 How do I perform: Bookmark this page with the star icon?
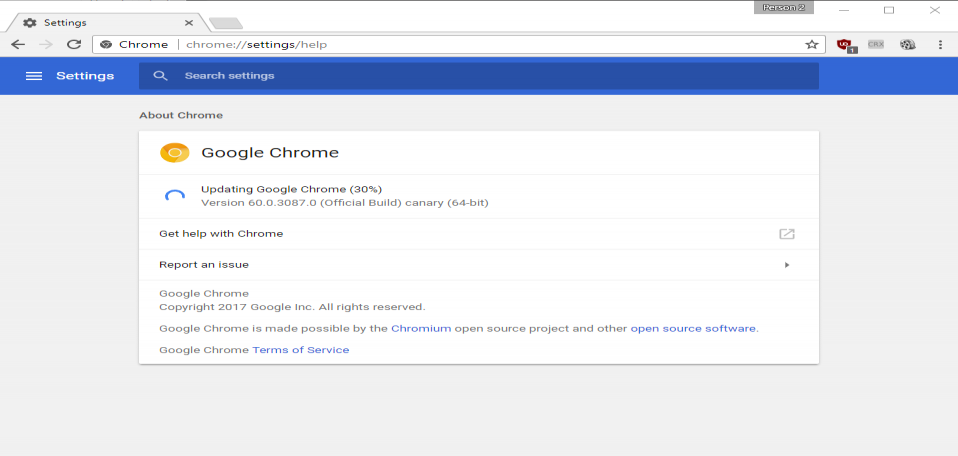[x=812, y=44]
